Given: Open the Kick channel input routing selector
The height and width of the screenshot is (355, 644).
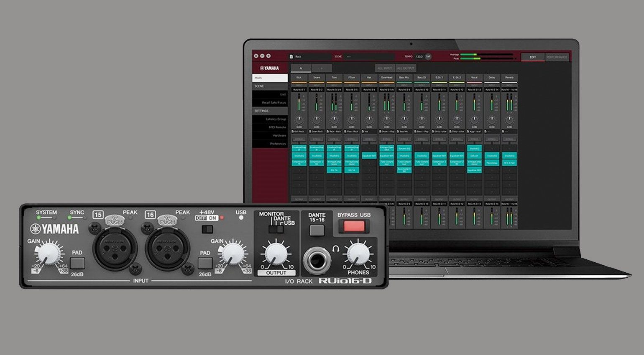Looking at the screenshot, I should tap(299, 89).
